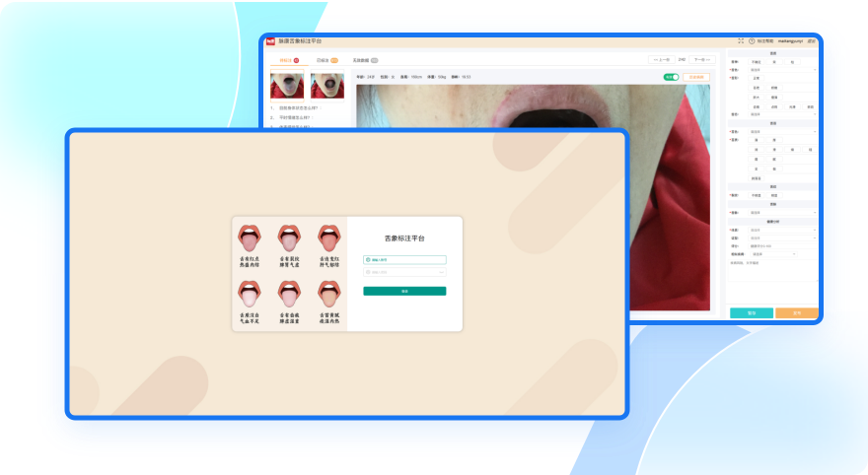Click the fullscreen icon in top bar
The image size is (868, 475).
point(741,41)
